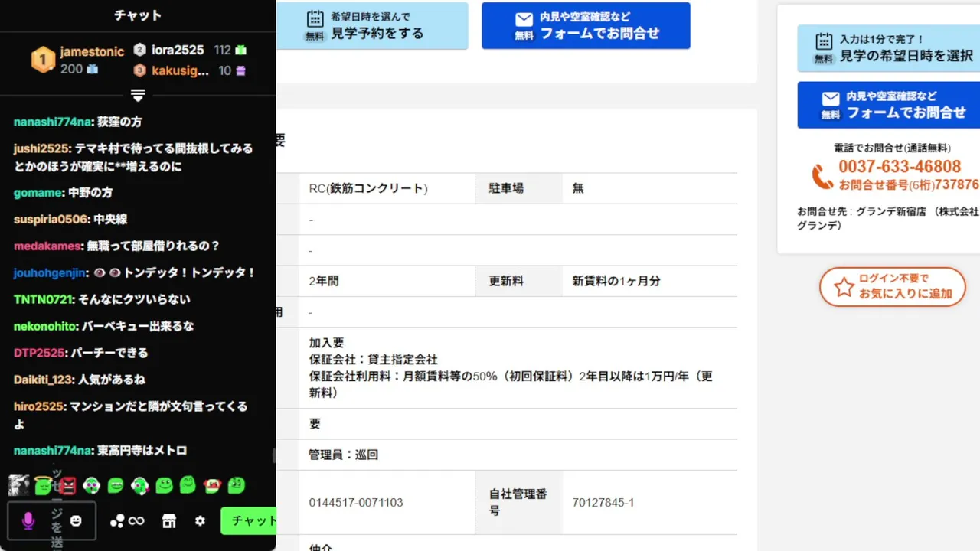980x551 pixels.
Task: Click the chat message input field
Action: (x=52, y=520)
